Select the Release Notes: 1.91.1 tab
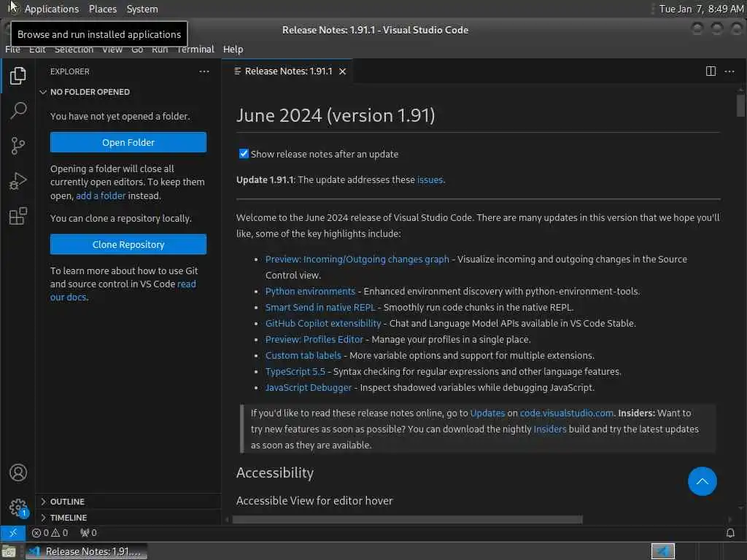The width and height of the screenshot is (747, 560). pyautogui.click(x=287, y=71)
